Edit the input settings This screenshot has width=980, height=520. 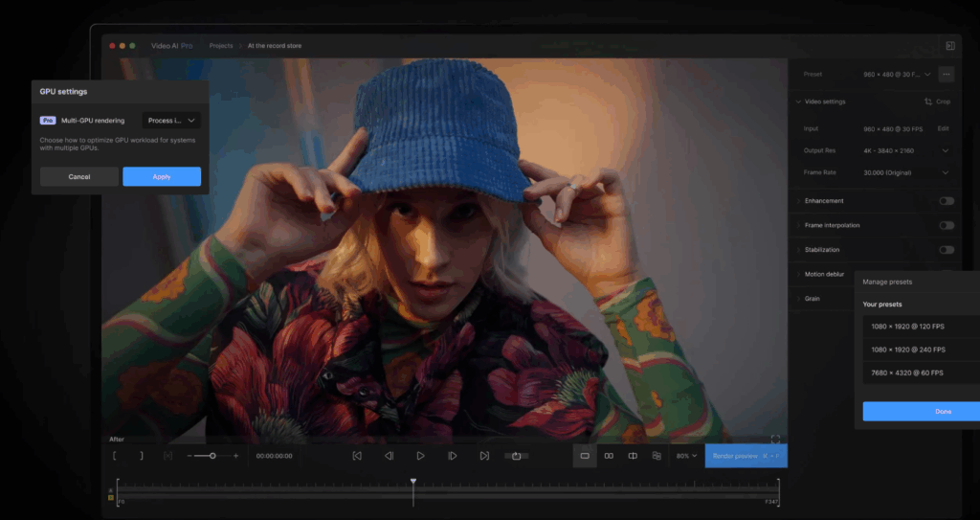(943, 129)
